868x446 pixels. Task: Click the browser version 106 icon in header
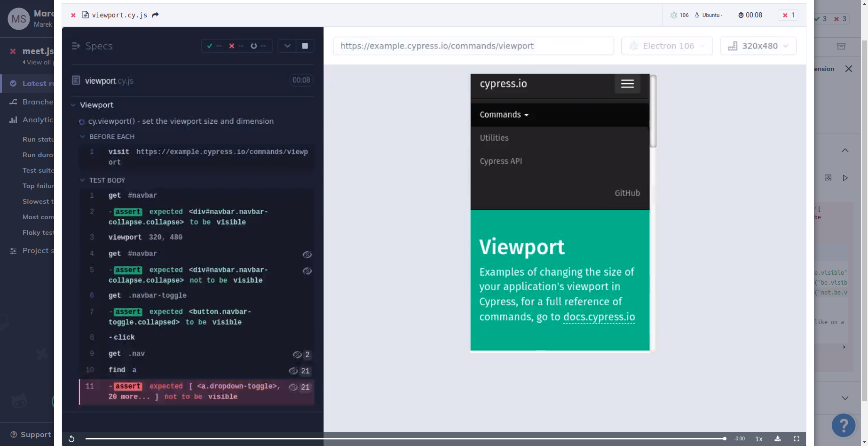(x=674, y=15)
